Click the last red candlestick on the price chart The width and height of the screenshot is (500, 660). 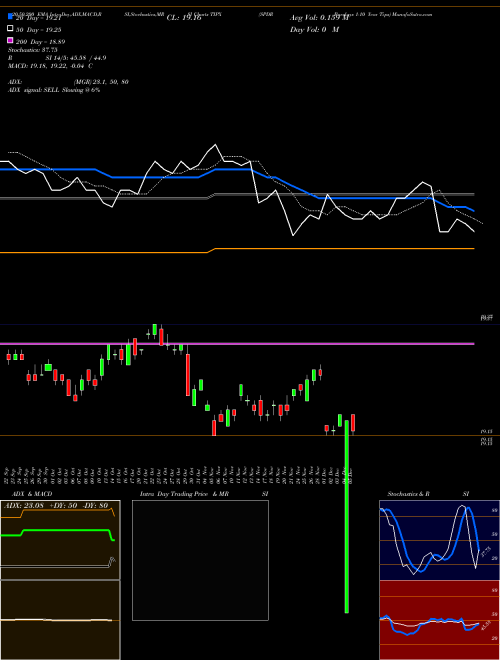[x=353, y=423]
